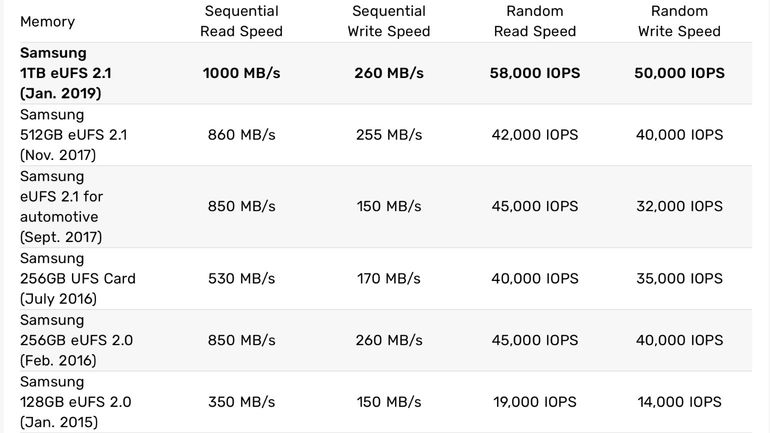The image size is (770, 433).
Task: Click the 530 MB/s cell
Action: tap(242, 278)
